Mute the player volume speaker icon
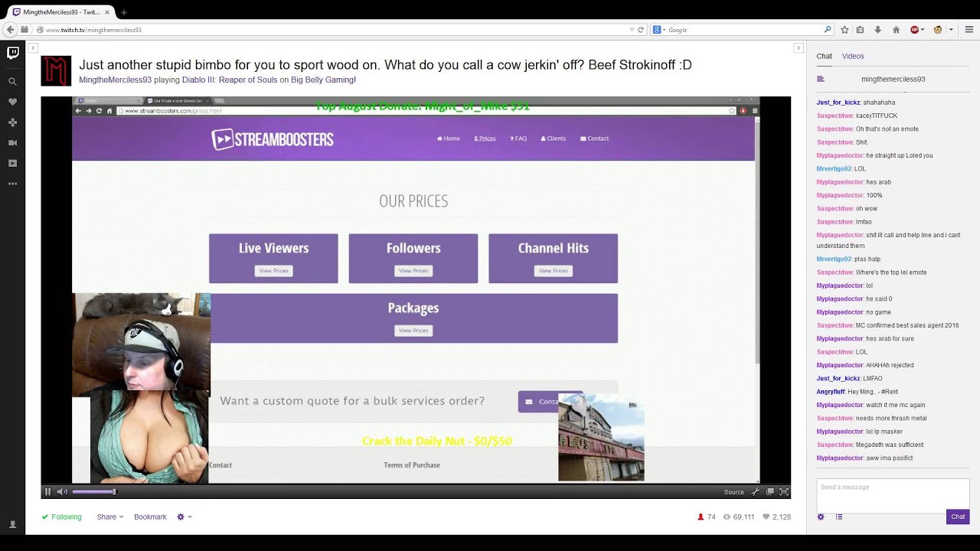Screen dimensions: 980x551 click(62, 492)
